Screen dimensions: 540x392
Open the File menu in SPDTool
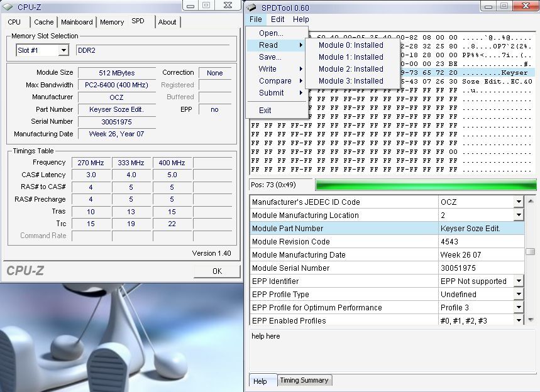tap(255, 19)
